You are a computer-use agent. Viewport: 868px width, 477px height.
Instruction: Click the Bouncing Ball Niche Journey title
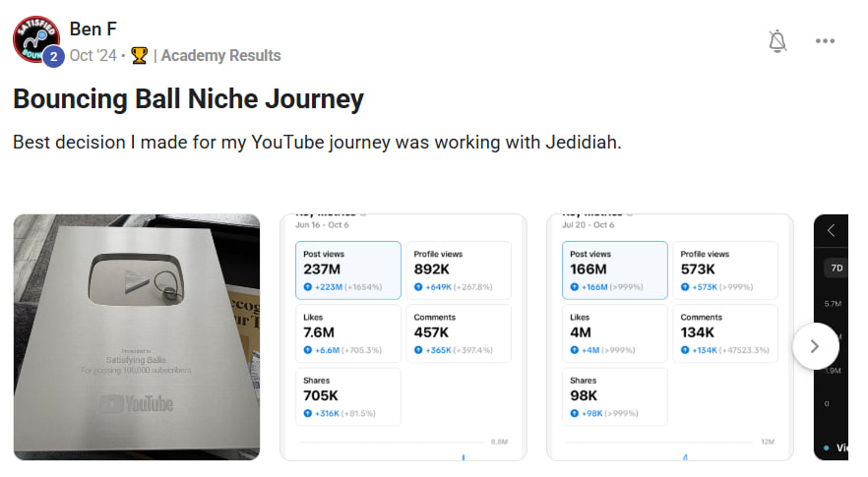pyautogui.click(x=188, y=99)
